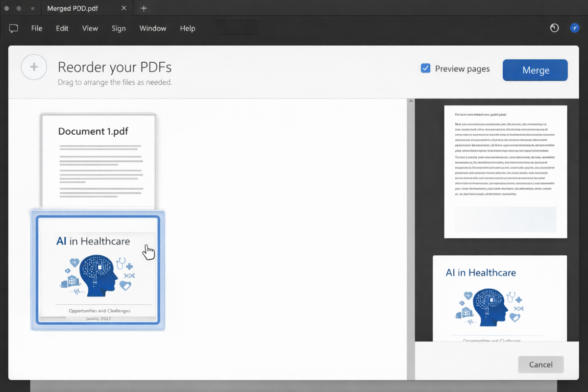588x392 pixels.
Task: Open the Edit menu
Action: (x=62, y=28)
